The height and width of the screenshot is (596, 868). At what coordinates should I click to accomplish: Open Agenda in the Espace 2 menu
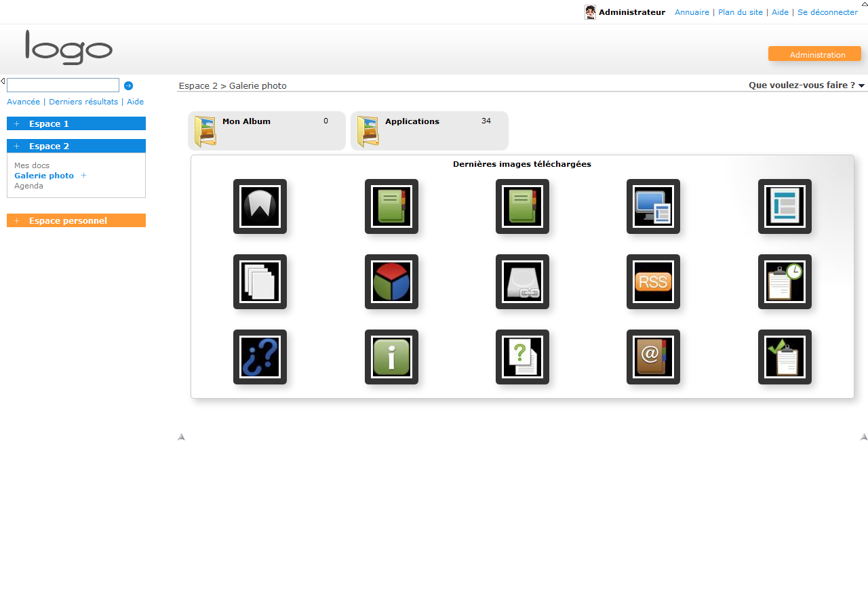click(x=28, y=186)
